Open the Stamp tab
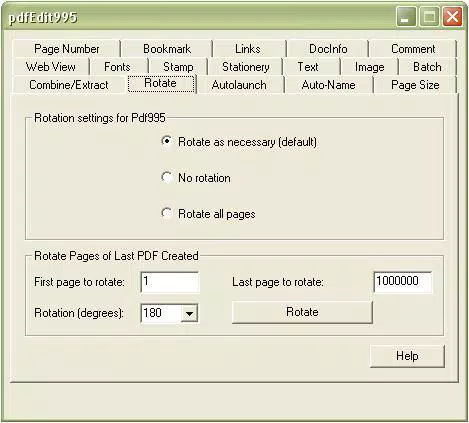Image resolution: width=469 pixels, height=423 pixels. pos(178,67)
